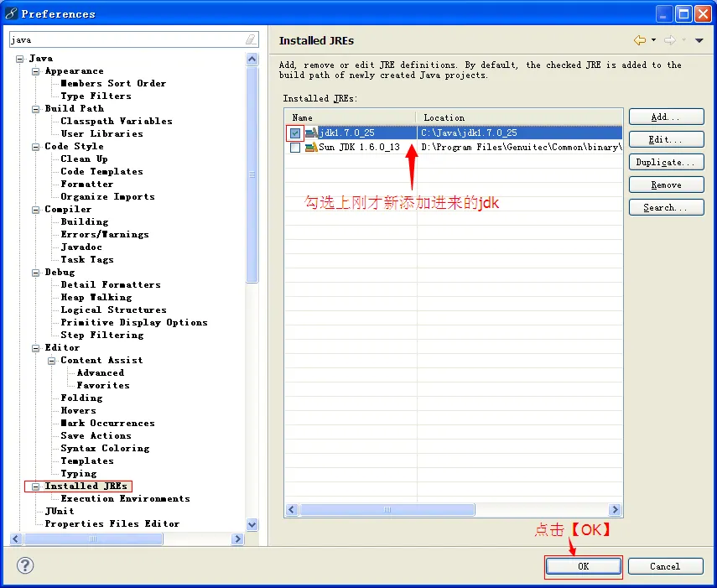The width and height of the screenshot is (717, 588).
Task: Collapse the Content Assist node
Action: point(52,361)
